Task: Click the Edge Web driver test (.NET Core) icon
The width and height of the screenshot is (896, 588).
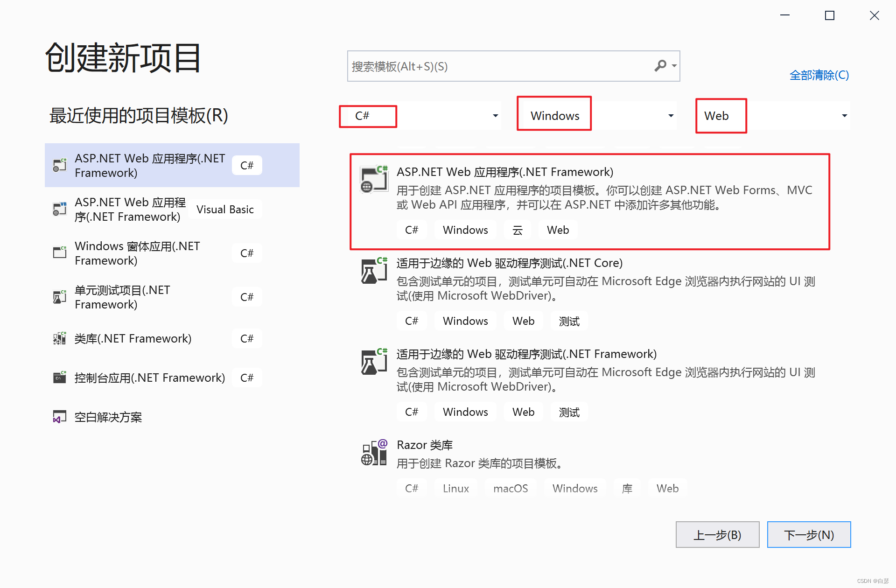Action: pos(374,271)
